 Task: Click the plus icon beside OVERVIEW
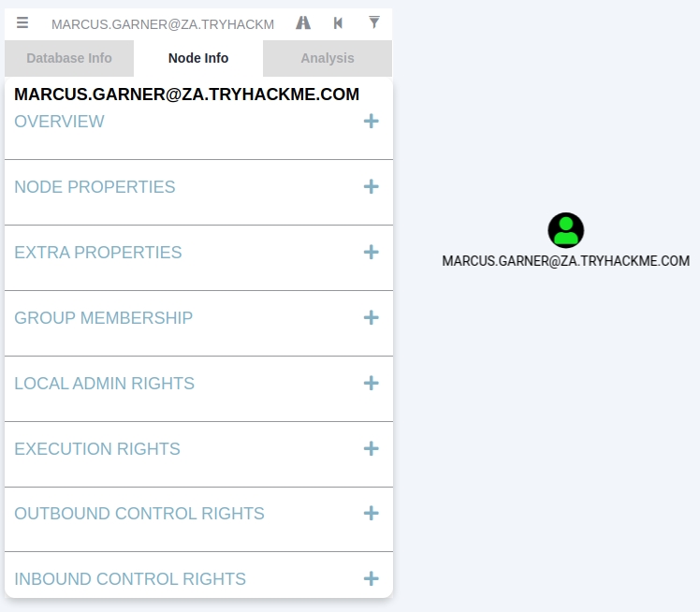point(372,122)
